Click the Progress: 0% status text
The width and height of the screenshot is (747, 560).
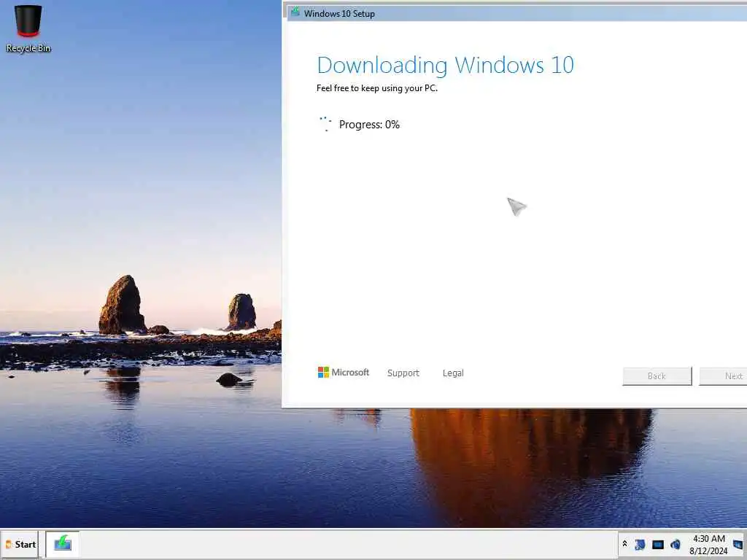(x=369, y=125)
